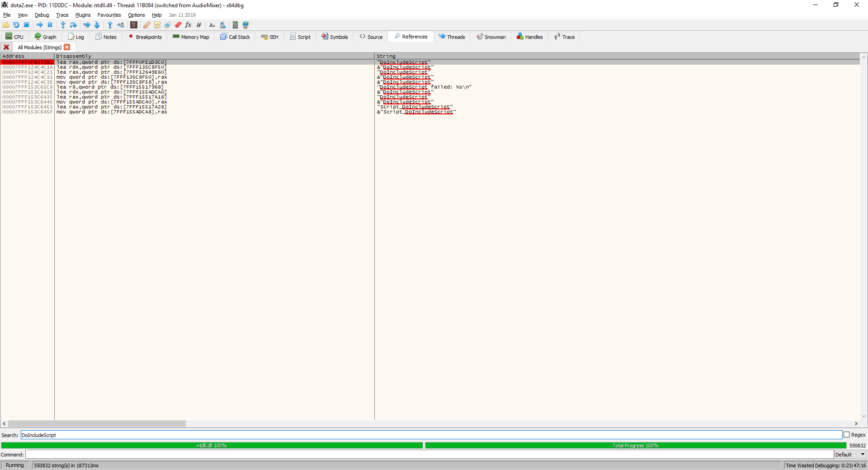868x470 pixels.
Task: Click the Total Progress 100% bar
Action: pos(635,446)
